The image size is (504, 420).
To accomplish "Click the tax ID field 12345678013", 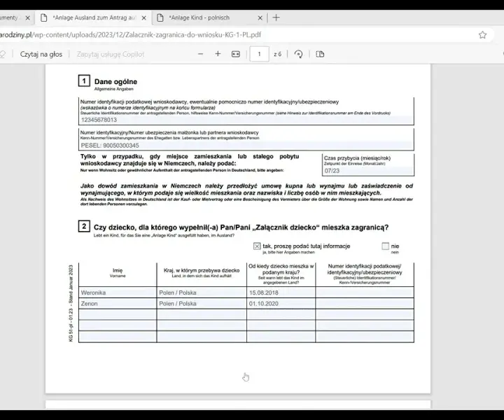I will (246, 120).
